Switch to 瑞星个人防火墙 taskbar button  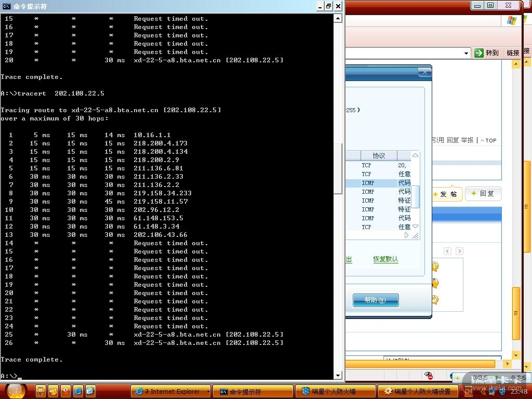335,392
